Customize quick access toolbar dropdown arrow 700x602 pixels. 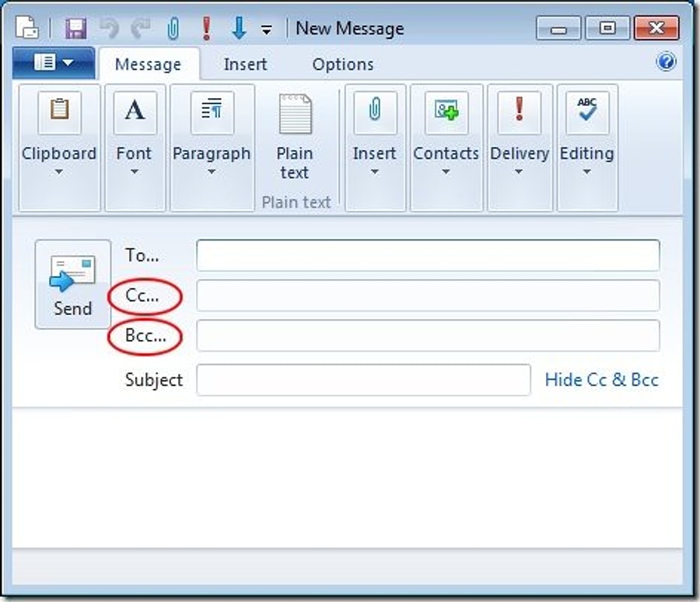point(267,30)
